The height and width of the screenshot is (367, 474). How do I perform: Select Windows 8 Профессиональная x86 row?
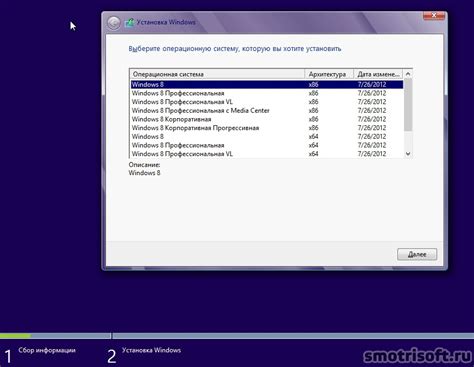[267, 93]
